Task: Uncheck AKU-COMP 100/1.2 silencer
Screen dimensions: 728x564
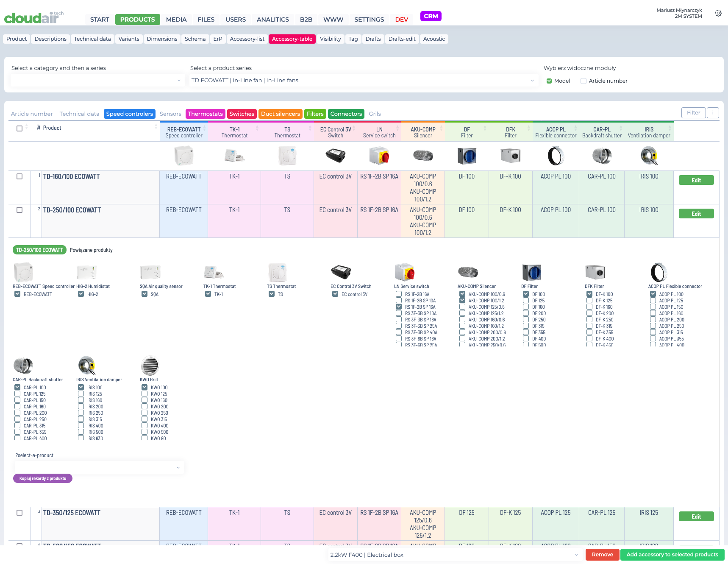Action: pos(462,300)
